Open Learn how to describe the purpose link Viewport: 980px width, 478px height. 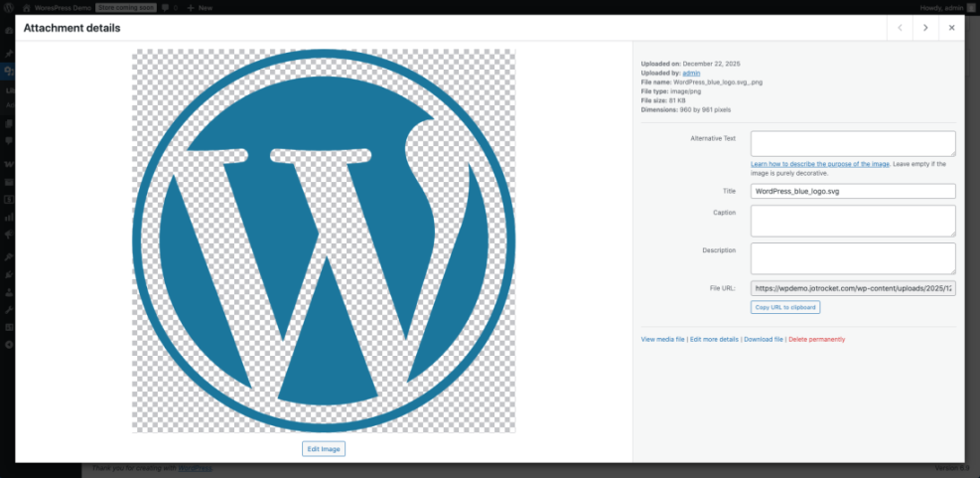pyautogui.click(x=820, y=164)
